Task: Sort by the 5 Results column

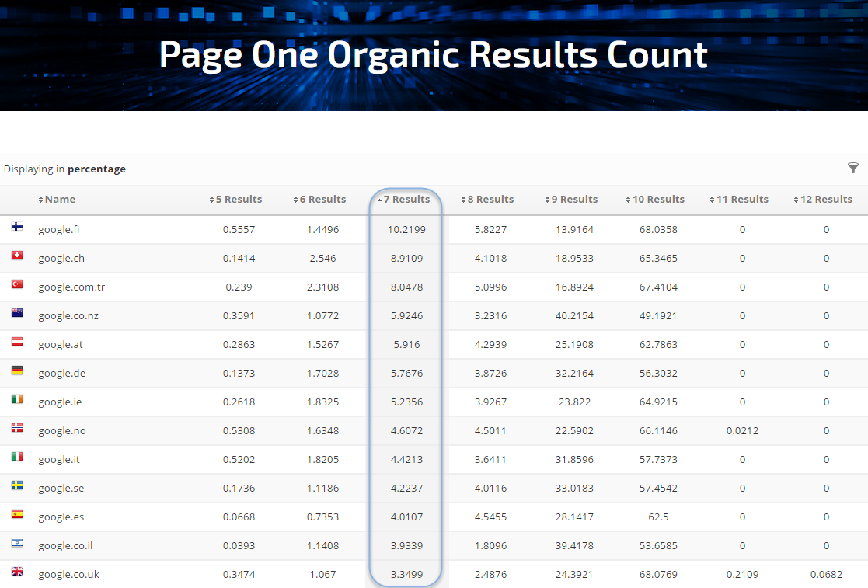Action: tap(235, 199)
